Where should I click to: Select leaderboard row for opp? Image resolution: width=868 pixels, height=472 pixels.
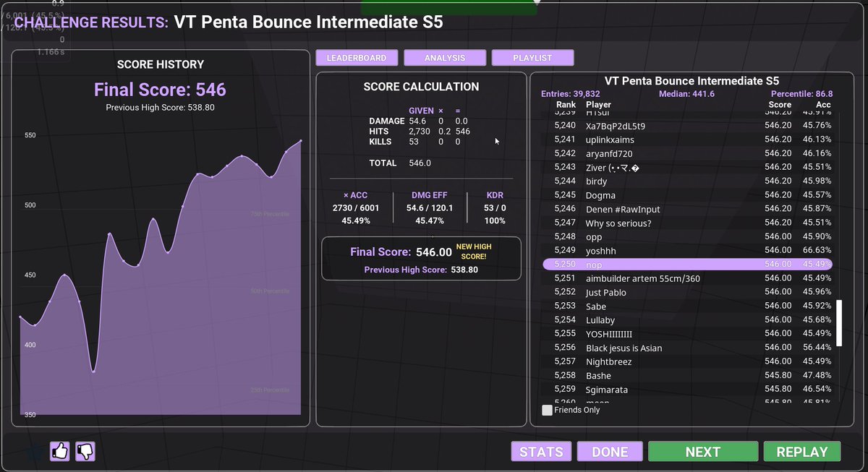[x=687, y=237]
